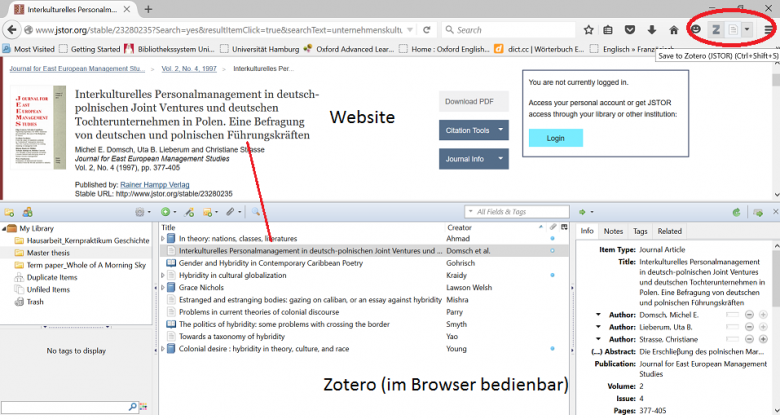Open Citation Tools dropdown
The height and width of the screenshot is (419, 780).
474,130
